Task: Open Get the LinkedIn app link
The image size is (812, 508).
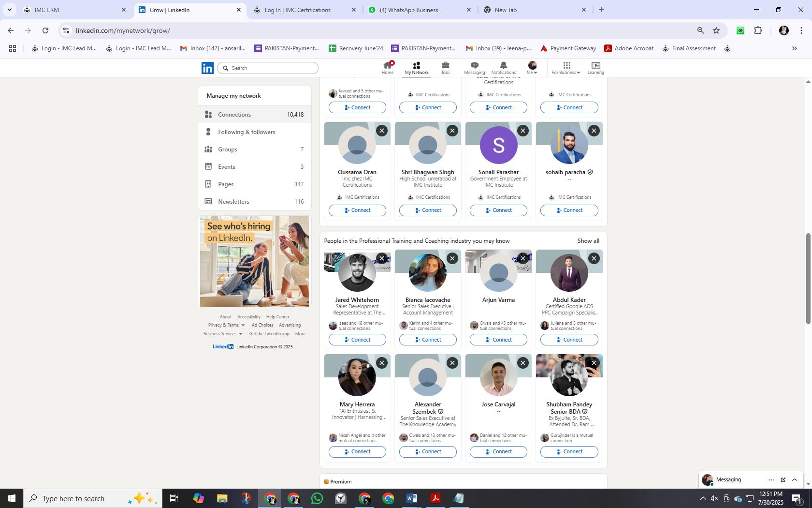Action: [269, 334]
